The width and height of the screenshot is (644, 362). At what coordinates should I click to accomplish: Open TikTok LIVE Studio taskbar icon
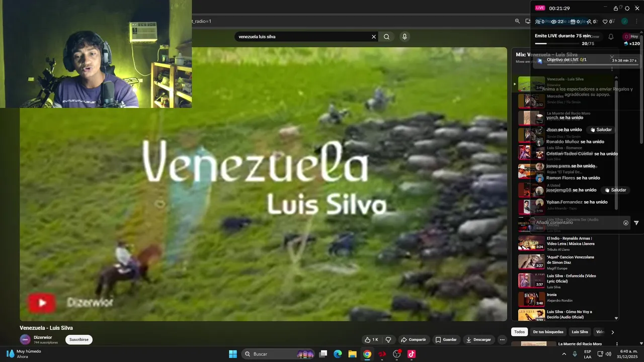[x=412, y=354]
